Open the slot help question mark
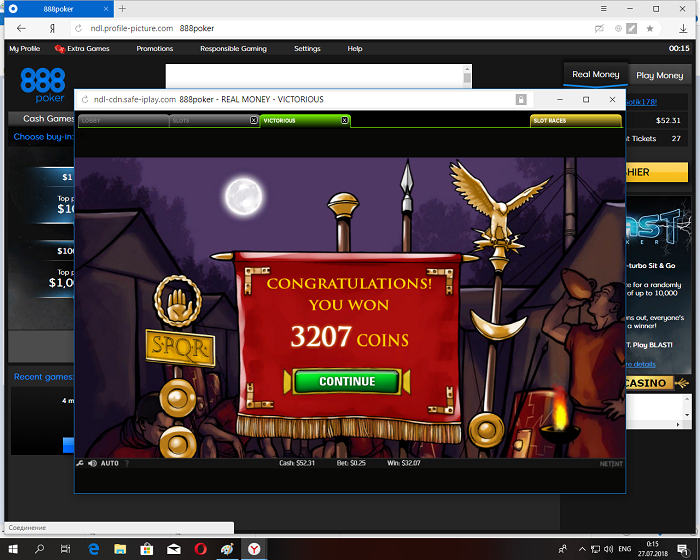 [x=127, y=464]
